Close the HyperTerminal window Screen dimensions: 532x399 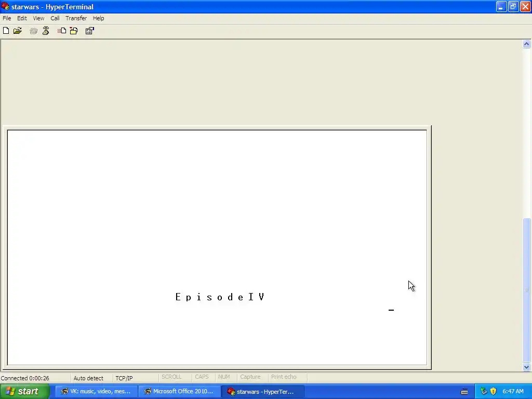(526, 6)
